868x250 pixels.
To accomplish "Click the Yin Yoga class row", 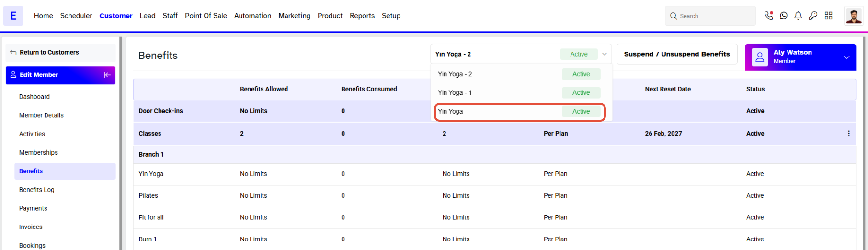I will (494, 174).
